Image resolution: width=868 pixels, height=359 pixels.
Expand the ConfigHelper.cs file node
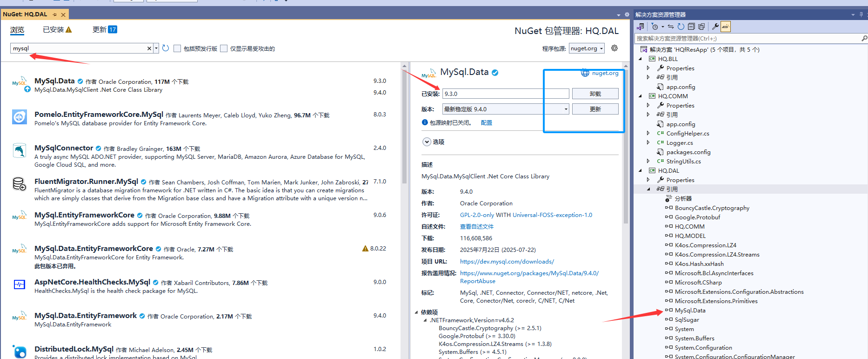(x=648, y=133)
